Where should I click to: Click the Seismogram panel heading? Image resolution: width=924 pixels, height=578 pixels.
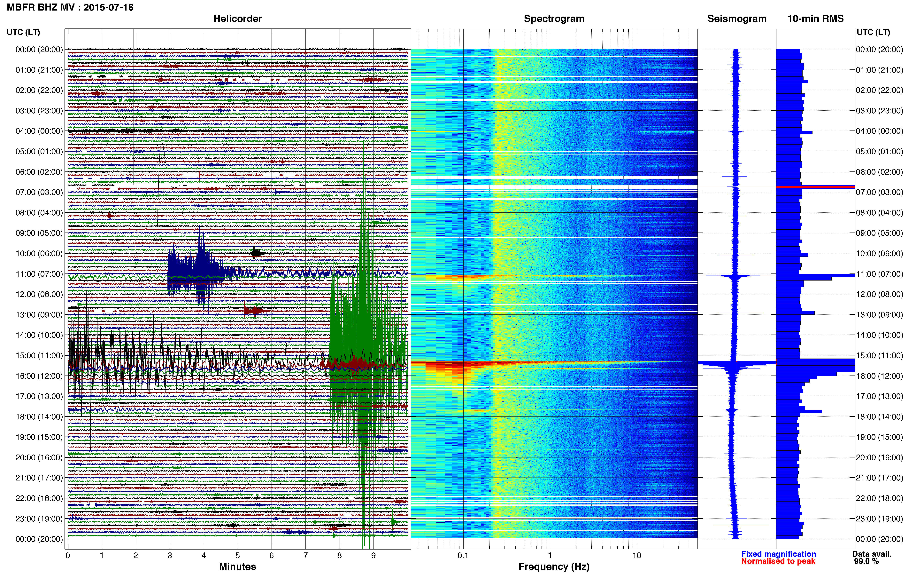tap(737, 19)
